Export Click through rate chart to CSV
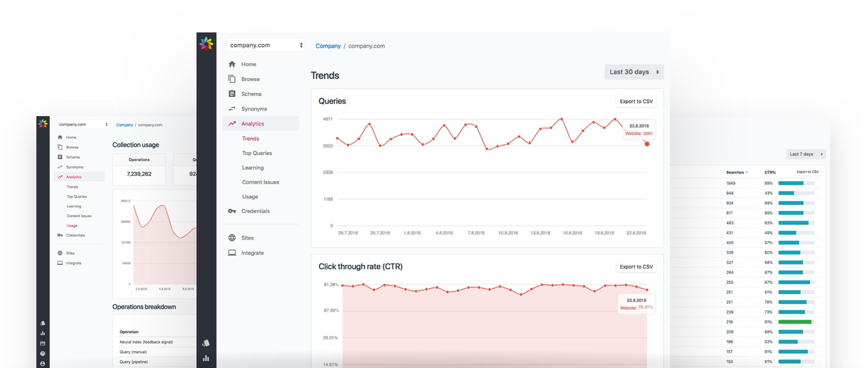Screen dimensions: 868x368 click(636, 267)
